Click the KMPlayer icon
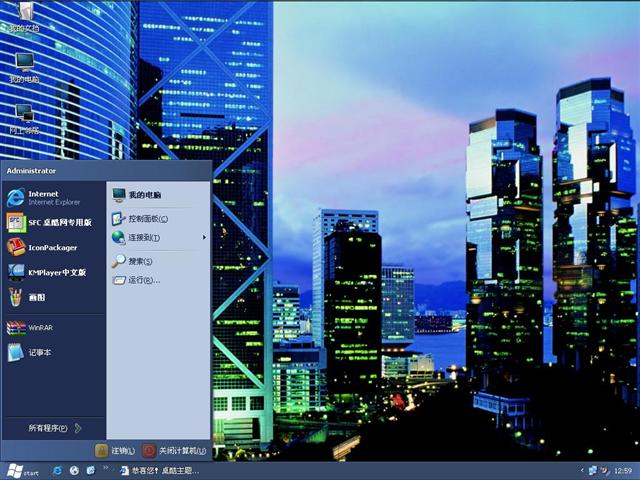The height and width of the screenshot is (480, 640). (16, 272)
